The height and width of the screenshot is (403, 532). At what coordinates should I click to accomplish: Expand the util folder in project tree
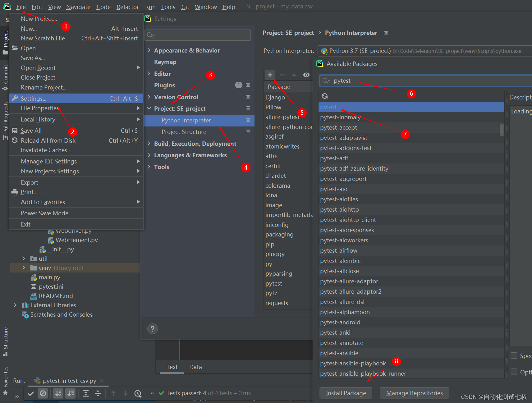coord(24,258)
